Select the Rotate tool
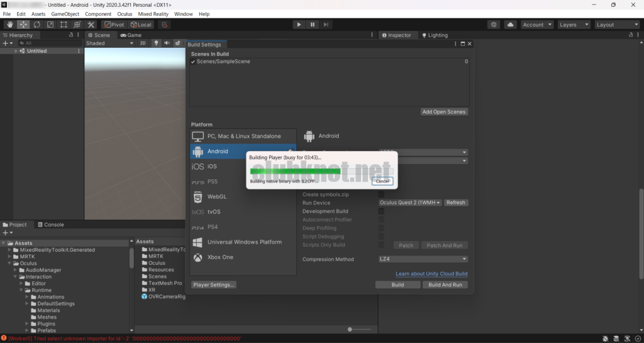The width and height of the screenshot is (644, 343). click(37, 25)
